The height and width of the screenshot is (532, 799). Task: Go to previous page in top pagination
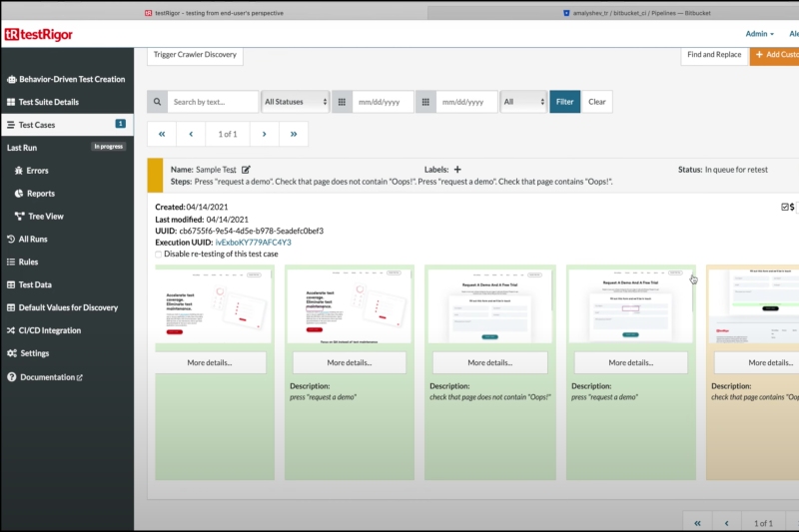191,134
